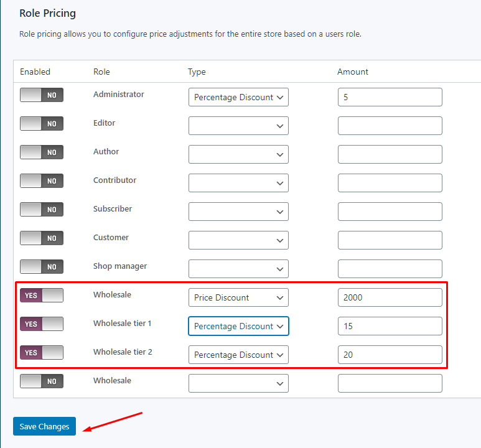
Task: Open the Administrator discount type dropdown
Action: [x=238, y=97]
